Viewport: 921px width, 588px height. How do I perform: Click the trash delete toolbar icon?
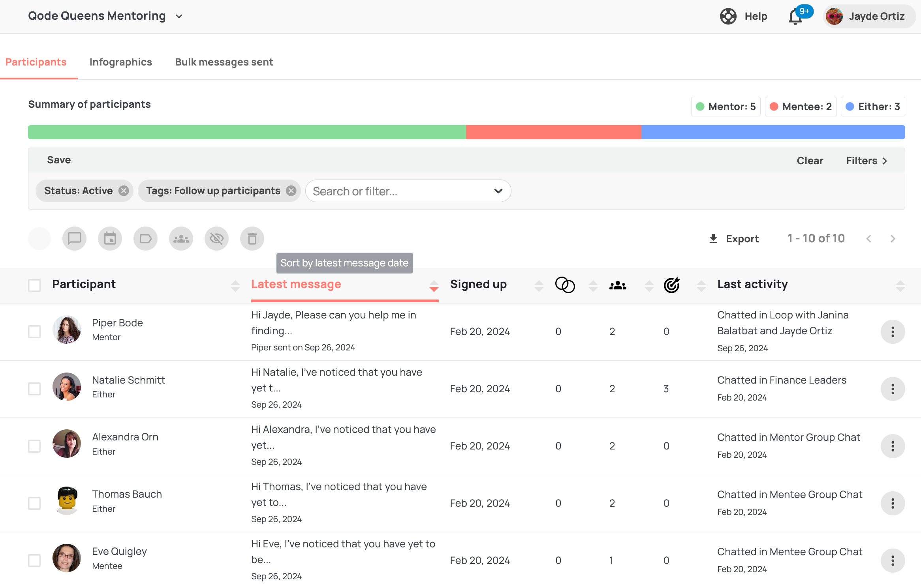pos(252,238)
